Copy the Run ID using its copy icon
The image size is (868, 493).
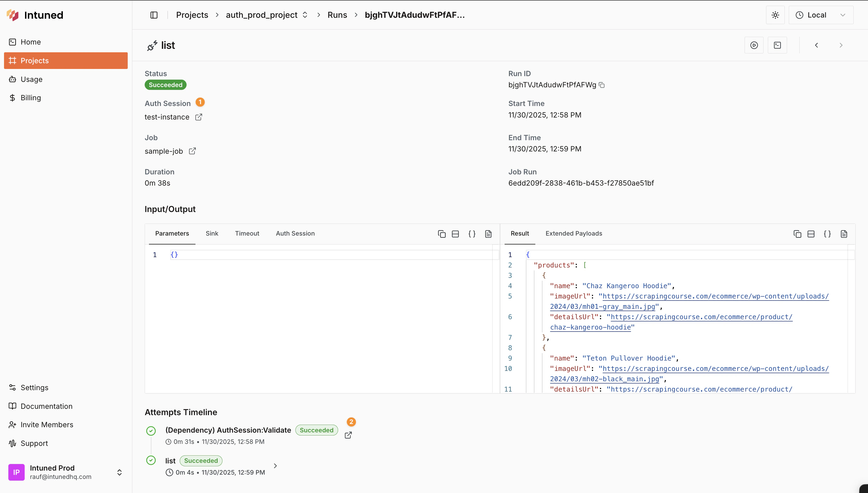point(602,85)
